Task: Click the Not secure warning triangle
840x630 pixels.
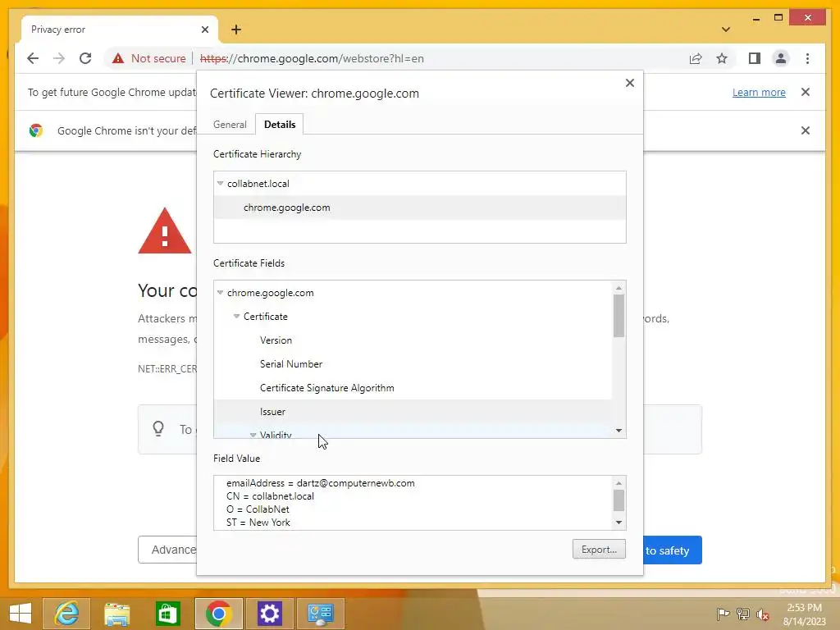Action: [118, 58]
